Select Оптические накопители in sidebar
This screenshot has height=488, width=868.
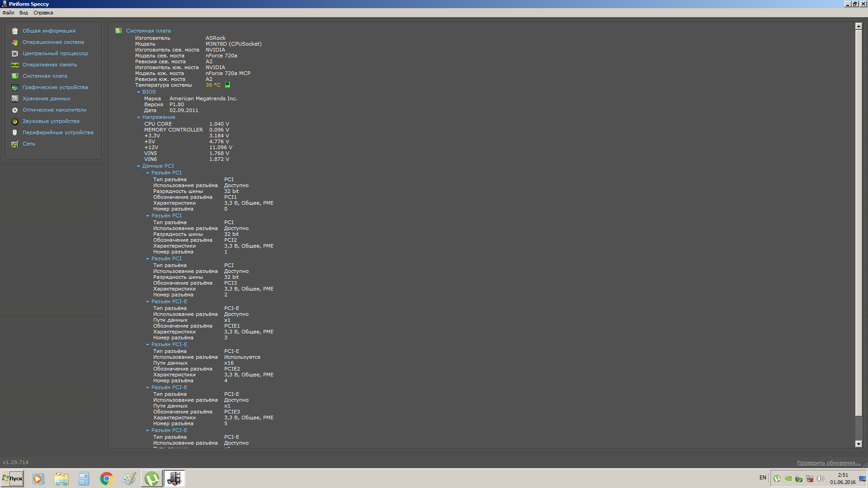54,110
